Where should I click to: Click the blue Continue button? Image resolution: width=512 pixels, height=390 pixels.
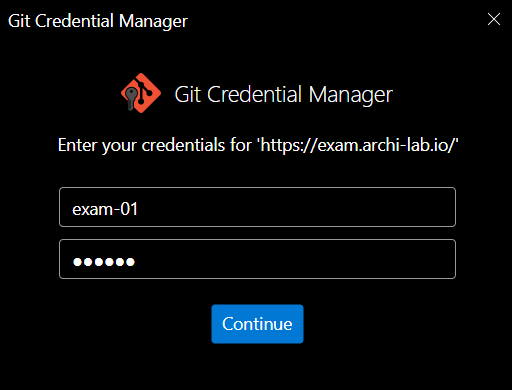(257, 324)
